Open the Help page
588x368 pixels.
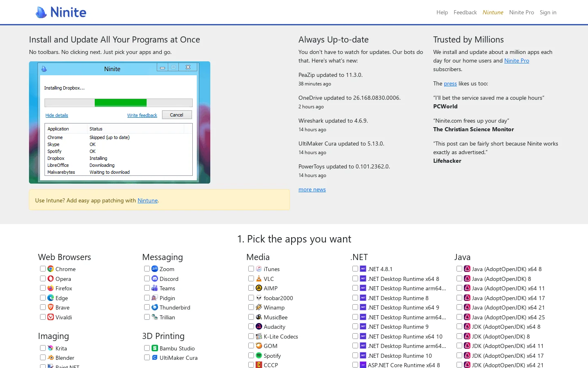point(442,12)
